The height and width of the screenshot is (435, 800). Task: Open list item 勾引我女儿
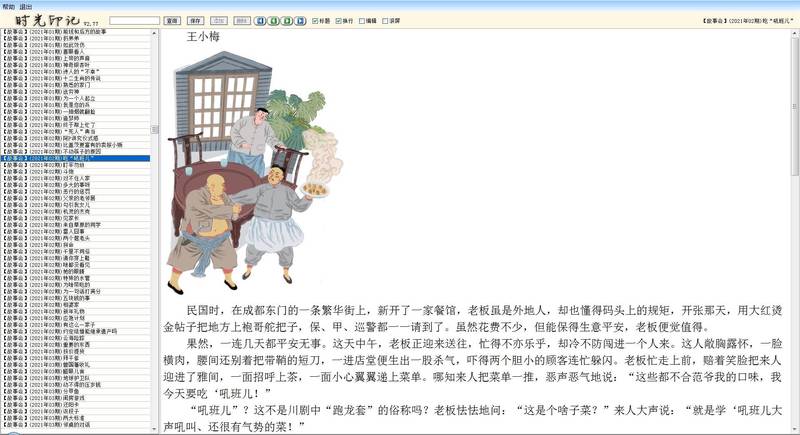(x=76, y=204)
